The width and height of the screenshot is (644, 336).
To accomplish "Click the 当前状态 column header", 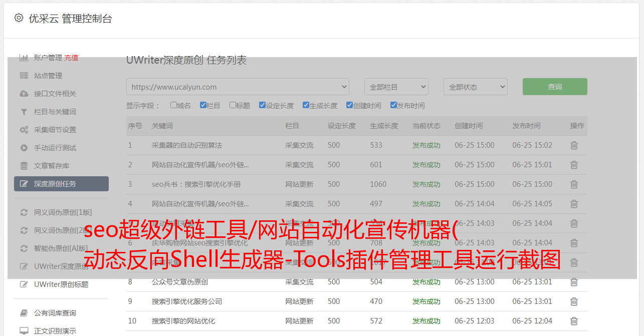I will pyautogui.click(x=426, y=126).
